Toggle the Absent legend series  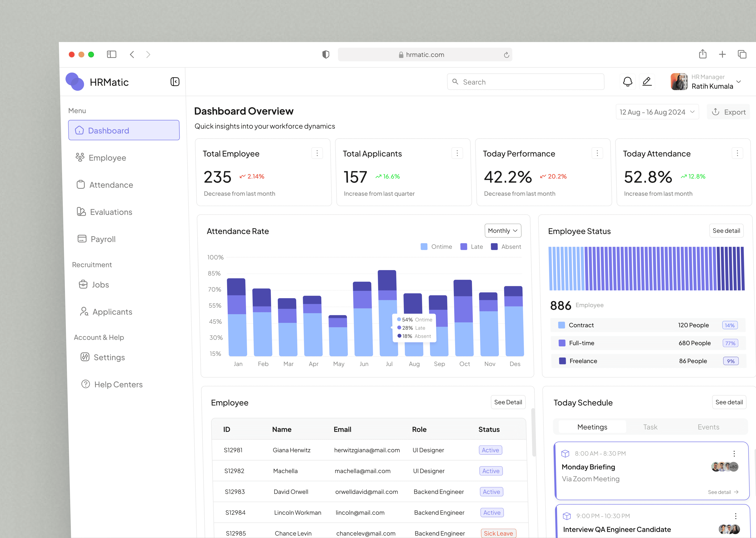click(506, 246)
